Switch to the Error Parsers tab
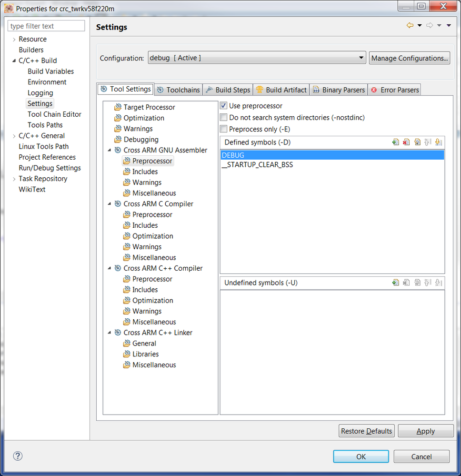This screenshot has height=476, width=461. click(x=394, y=90)
